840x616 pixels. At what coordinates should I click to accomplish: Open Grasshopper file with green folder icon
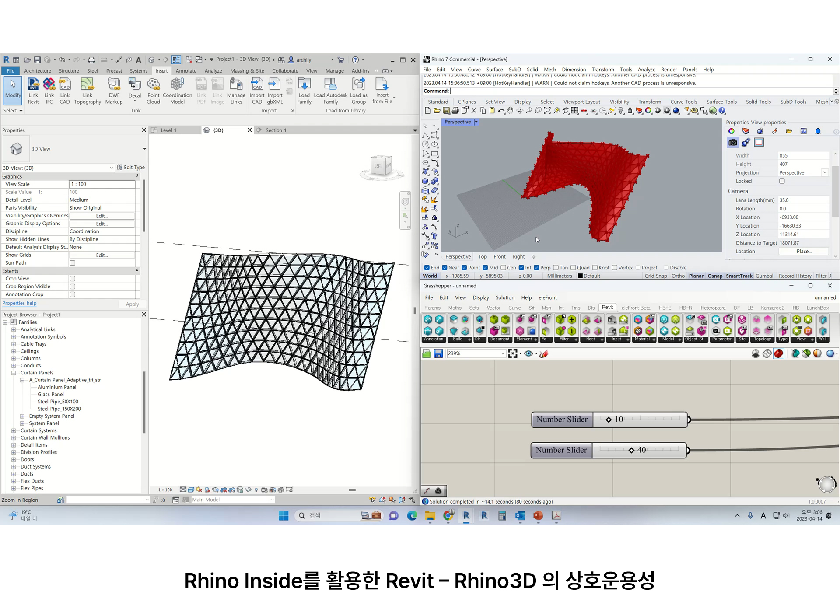pos(426,353)
